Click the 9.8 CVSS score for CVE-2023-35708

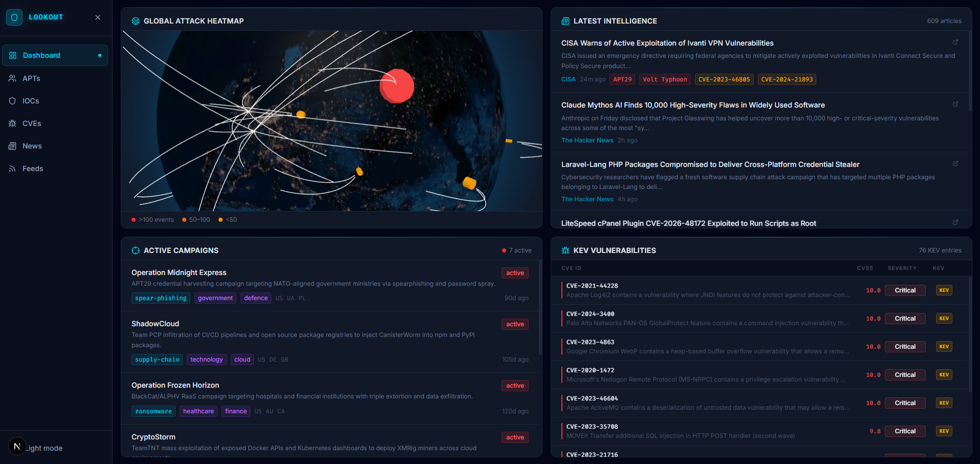[875, 431]
